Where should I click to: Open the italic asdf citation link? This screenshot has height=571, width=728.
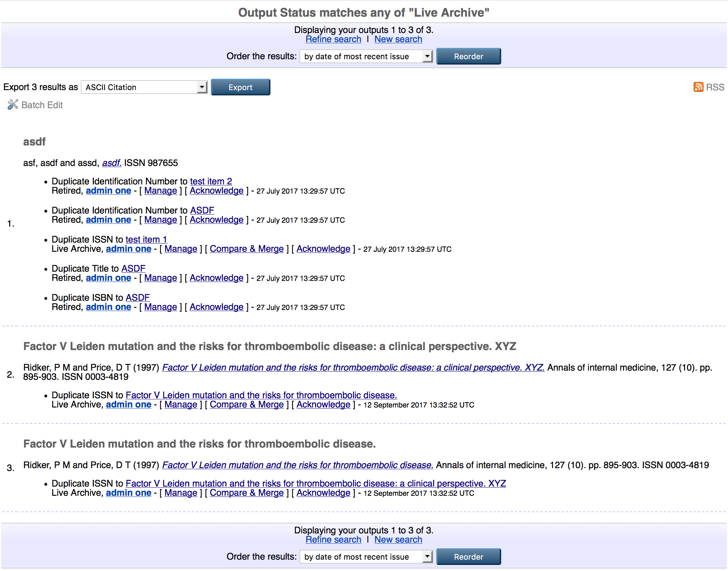pyautogui.click(x=112, y=163)
